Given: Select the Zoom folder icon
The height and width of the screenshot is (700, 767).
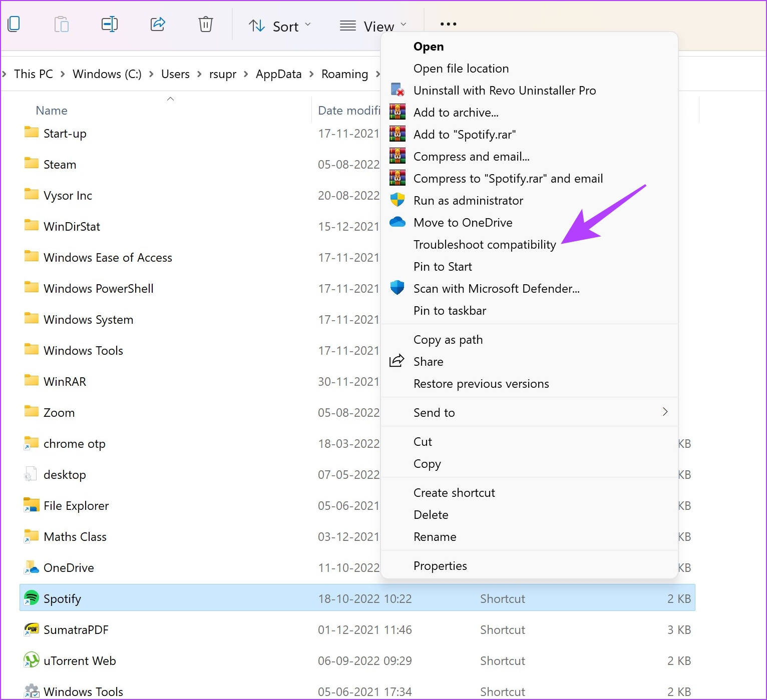Looking at the screenshot, I should (32, 412).
